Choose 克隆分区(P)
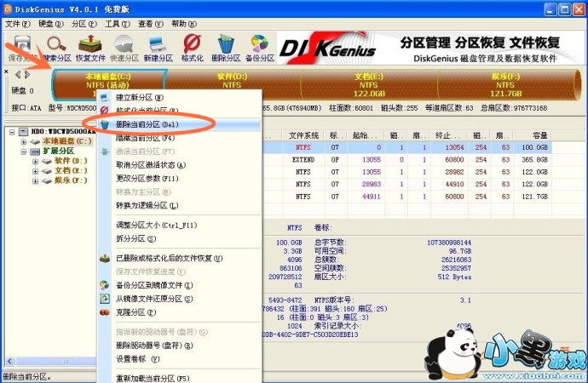This screenshot has height=383, width=588. (135, 312)
